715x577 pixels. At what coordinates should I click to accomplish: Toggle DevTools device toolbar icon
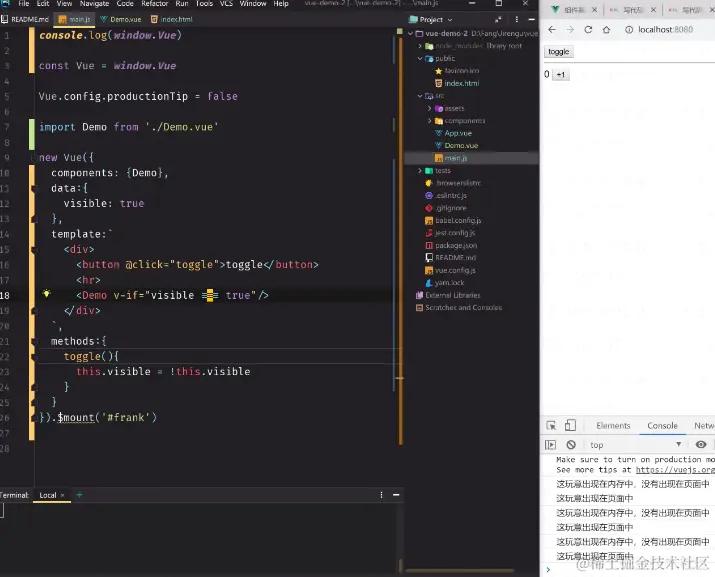[570, 426]
